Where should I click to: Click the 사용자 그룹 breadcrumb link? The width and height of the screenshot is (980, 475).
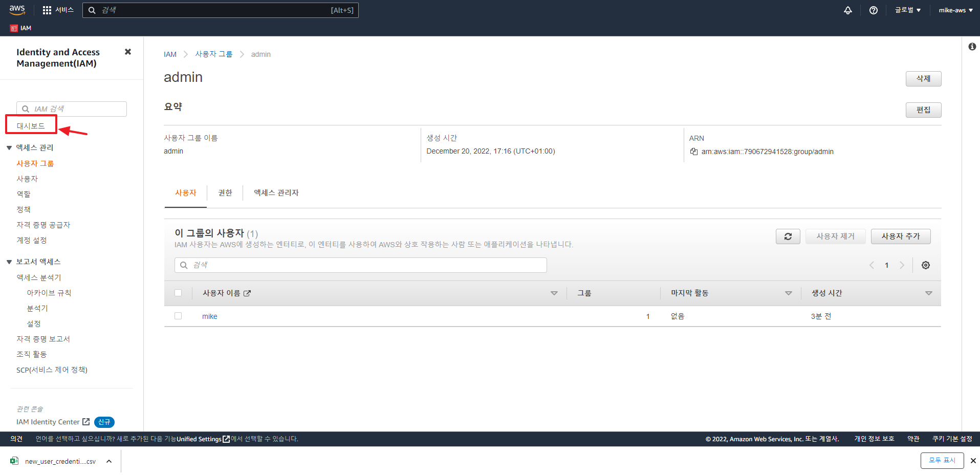tap(214, 54)
